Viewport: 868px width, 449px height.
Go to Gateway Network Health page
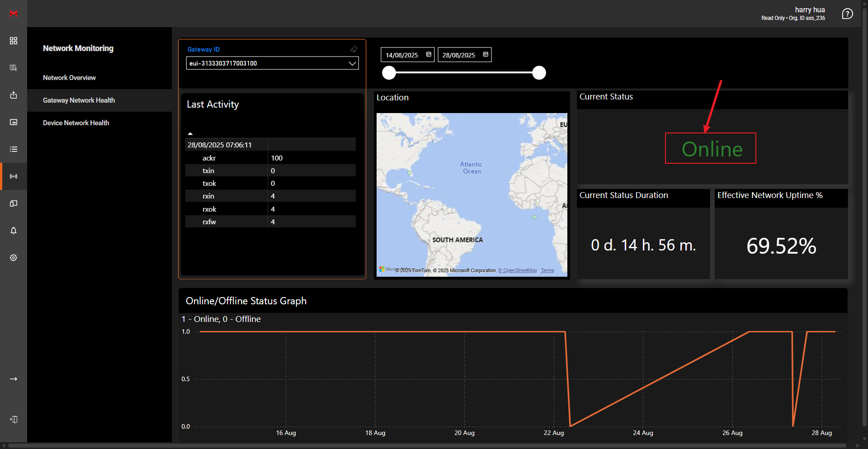[79, 100]
